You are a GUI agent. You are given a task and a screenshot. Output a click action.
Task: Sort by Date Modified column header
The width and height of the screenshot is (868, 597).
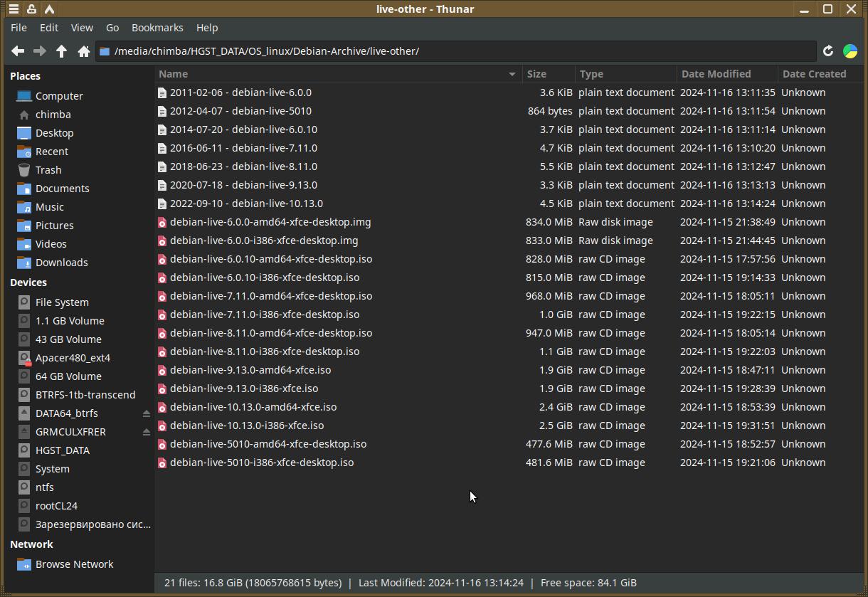[x=727, y=74]
